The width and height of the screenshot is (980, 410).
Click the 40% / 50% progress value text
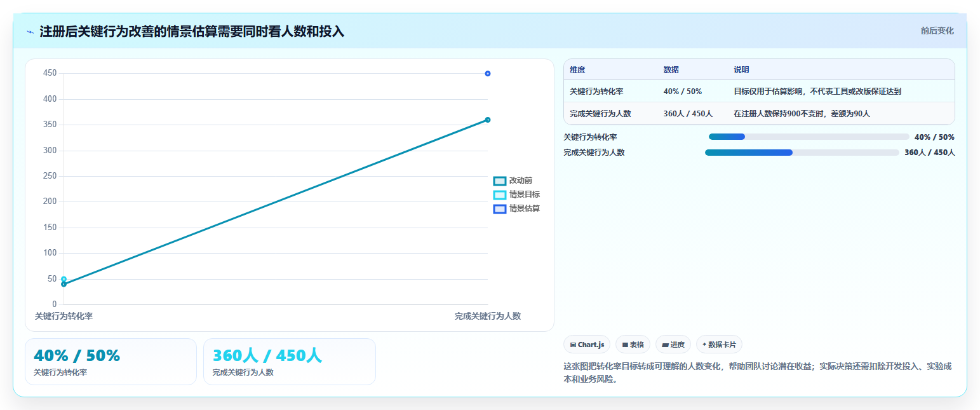click(934, 137)
